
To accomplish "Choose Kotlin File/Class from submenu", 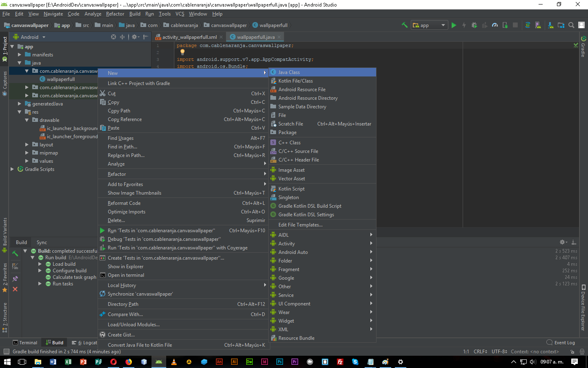I will [322, 81].
